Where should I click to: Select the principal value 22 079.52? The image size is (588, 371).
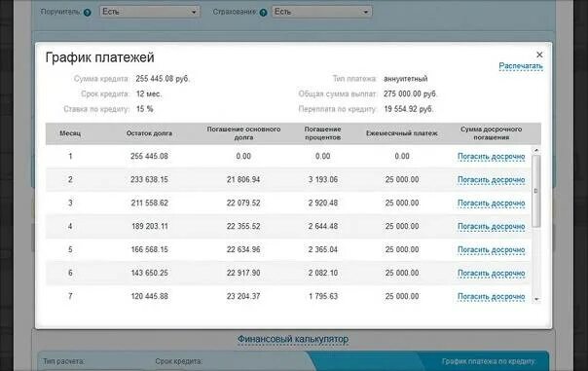[x=243, y=203]
